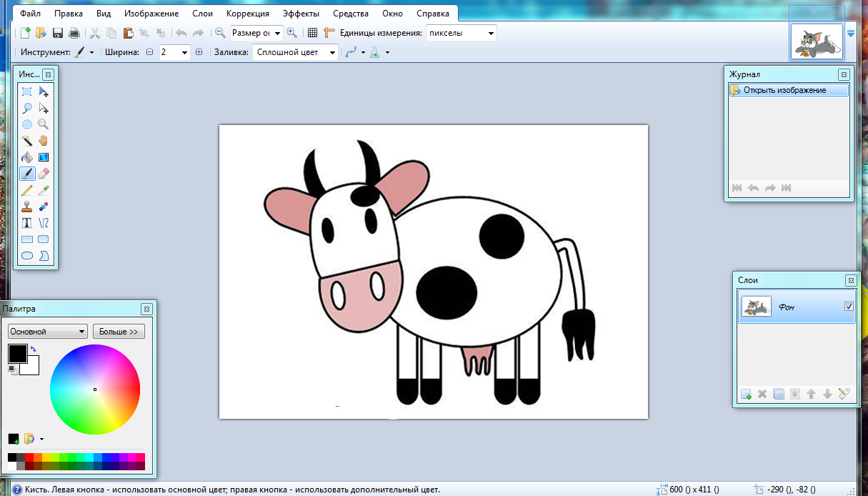868x496 pixels.
Task: Open the Изображение menu
Action: [x=153, y=14]
